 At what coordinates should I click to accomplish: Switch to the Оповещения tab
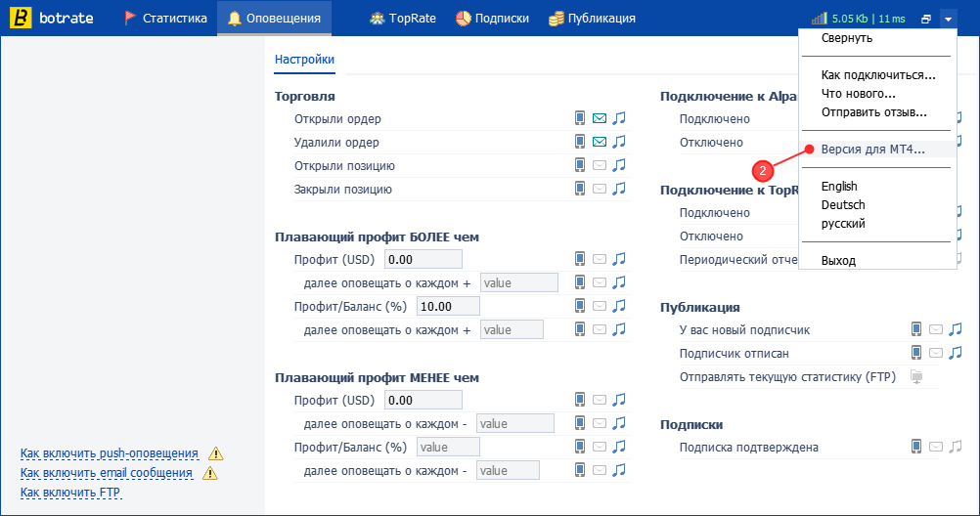click(x=275, y=19)
